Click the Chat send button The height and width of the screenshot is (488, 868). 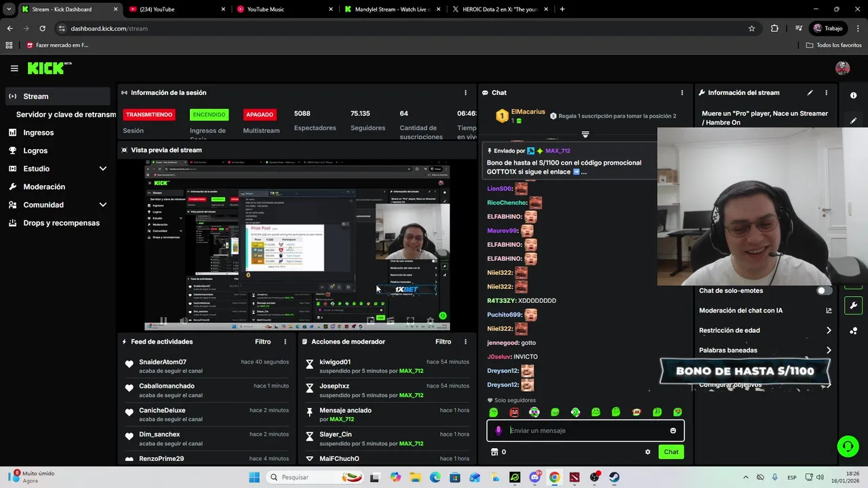(x=671, y=452)
